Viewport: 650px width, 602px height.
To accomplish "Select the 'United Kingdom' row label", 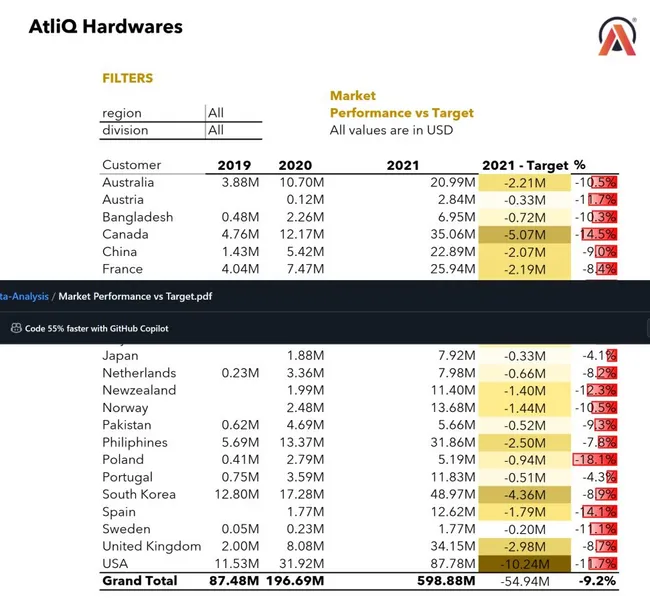I will pos(152,546).
